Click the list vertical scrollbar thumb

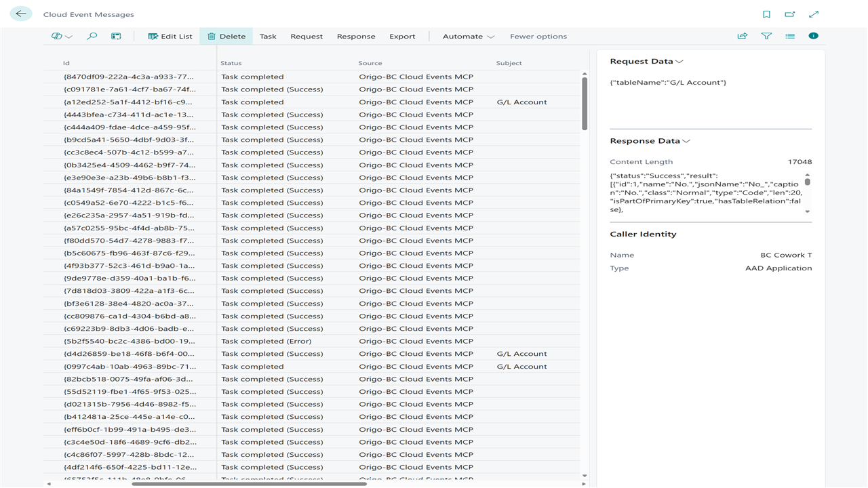pyautogui.click(x=585, y=103)
